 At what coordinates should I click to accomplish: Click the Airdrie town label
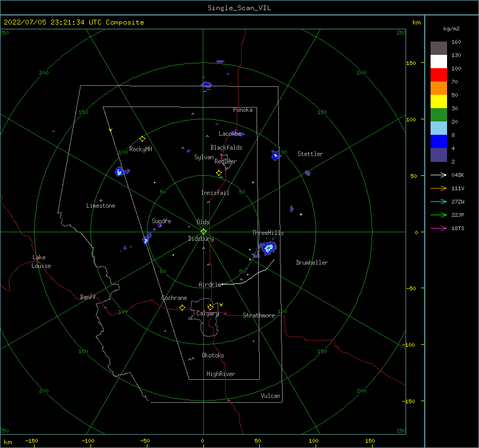210,284
